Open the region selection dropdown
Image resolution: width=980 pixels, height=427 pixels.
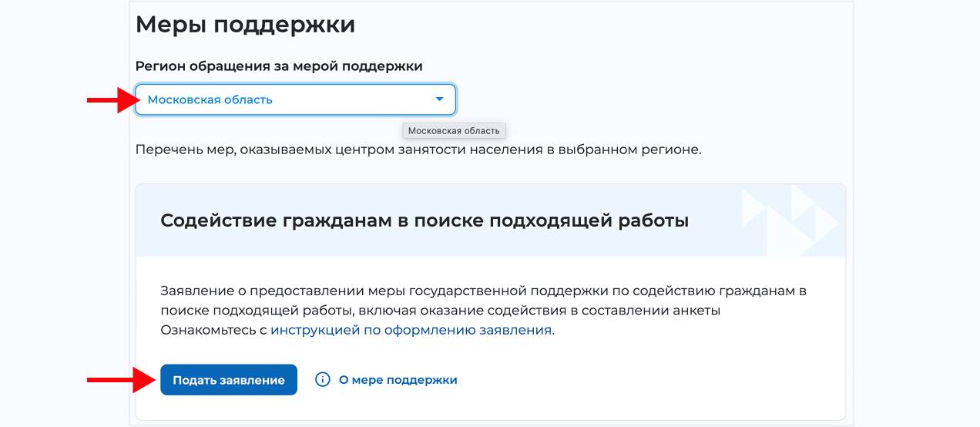click(295, 99)
